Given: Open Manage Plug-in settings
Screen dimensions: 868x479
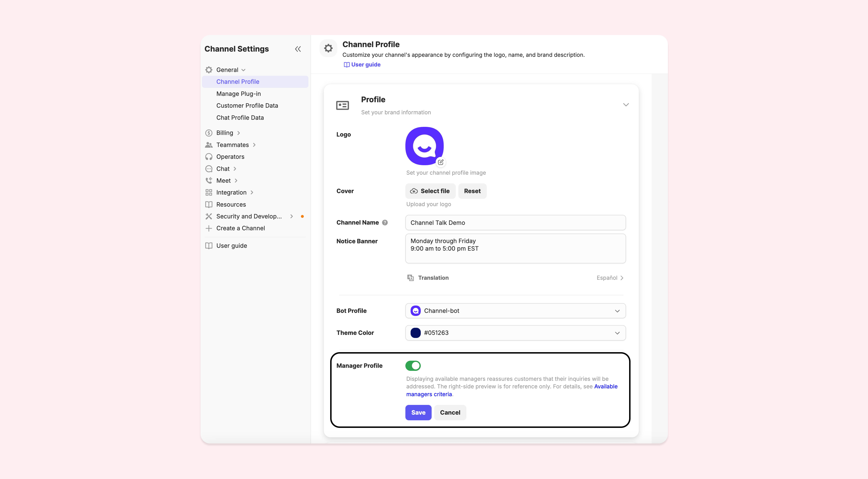Looking at the screenshot, I should pyautogui.click(x=238, y=94).
